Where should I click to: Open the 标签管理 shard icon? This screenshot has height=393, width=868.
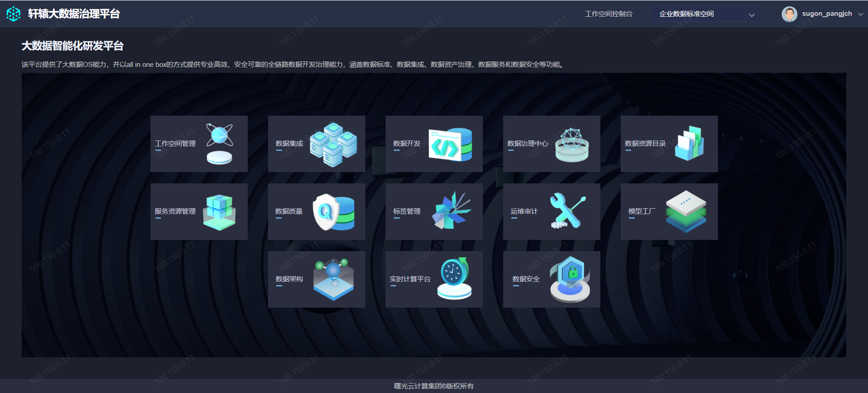coord(451,211)
